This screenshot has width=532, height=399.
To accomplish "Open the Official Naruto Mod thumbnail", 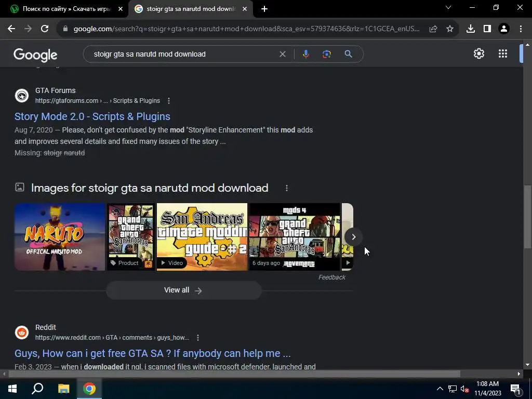I will (60, 237).
